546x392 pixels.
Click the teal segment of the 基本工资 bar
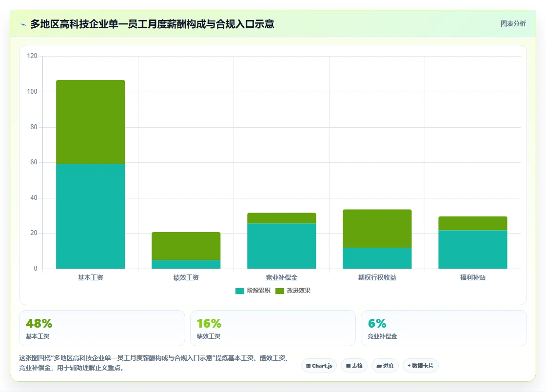point(91,216)
